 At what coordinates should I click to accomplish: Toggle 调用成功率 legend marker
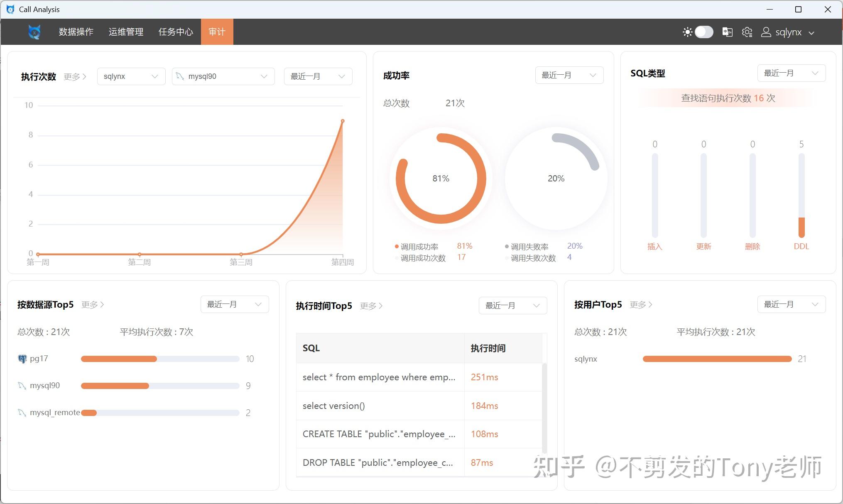click(x=397, y=247)
